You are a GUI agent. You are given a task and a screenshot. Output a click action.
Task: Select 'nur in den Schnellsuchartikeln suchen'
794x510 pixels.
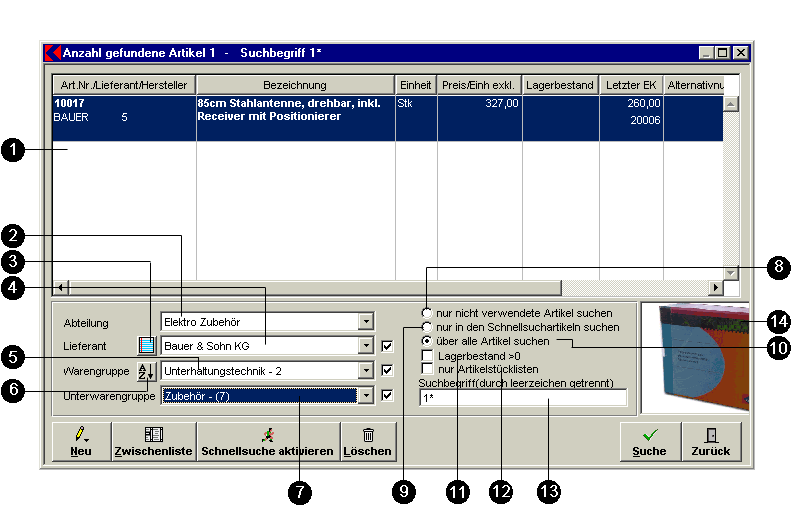pos(427,327)
